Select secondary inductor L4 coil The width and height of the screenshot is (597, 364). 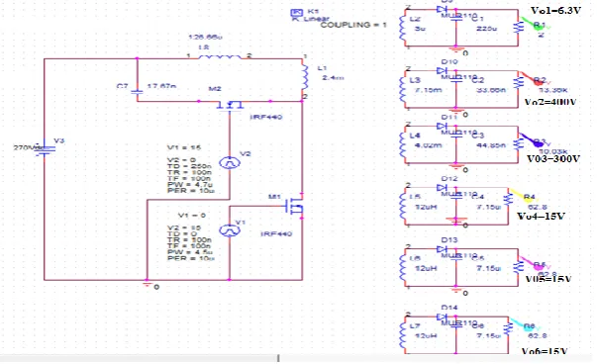click(x=402, y=143)
